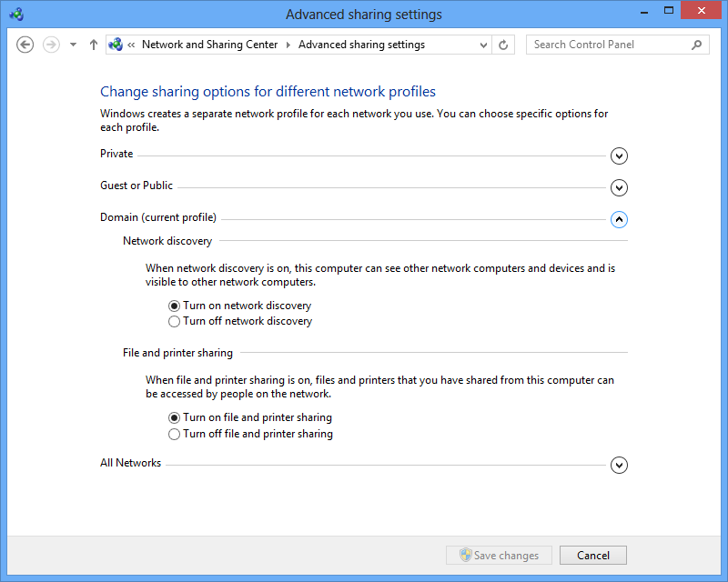The height and width of the screenshot is (582, 728).
Task: Collapse the Domain (current profile) section
Action: click(619, 219)
